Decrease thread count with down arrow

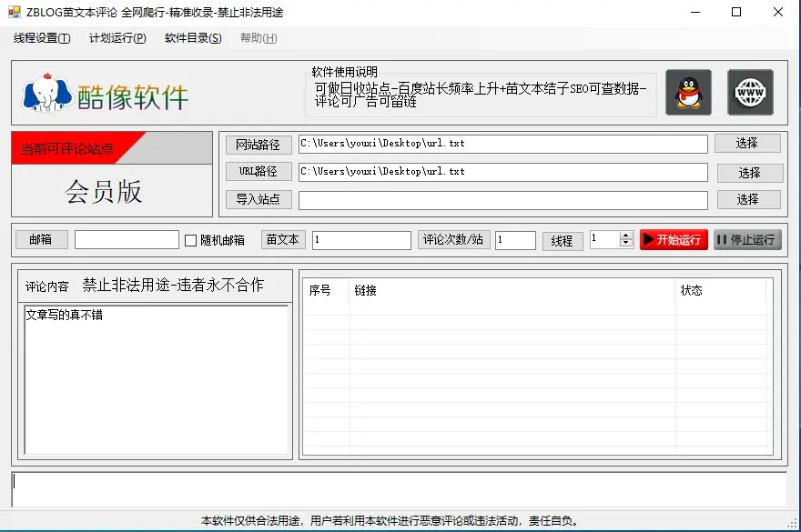tap(626, 243)
